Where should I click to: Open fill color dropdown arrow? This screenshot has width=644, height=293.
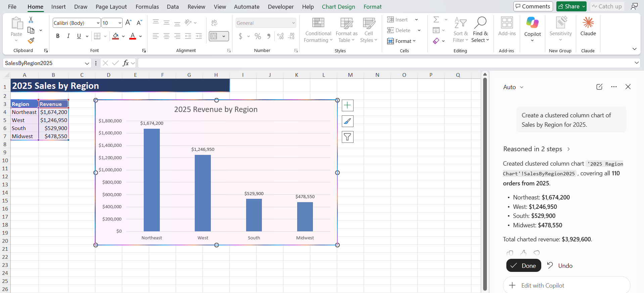tap(123, 36)
